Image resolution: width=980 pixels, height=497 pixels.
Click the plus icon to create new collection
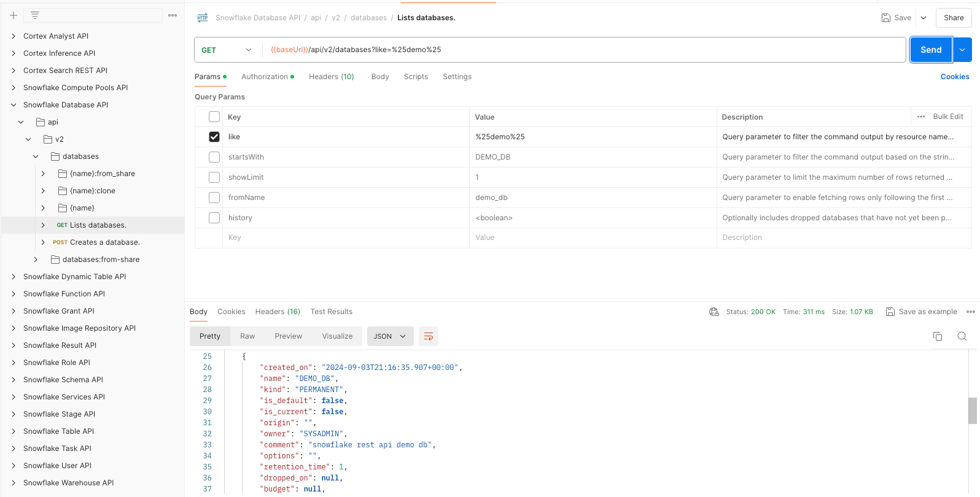(13, 15)
